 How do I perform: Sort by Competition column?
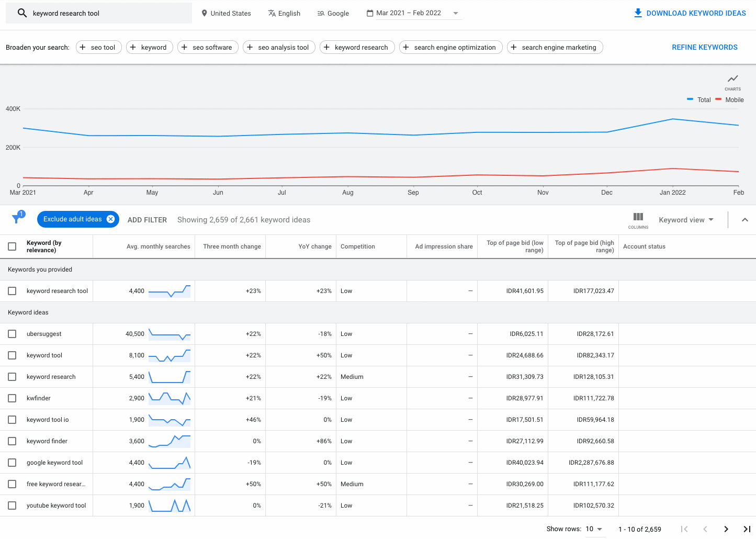[358, 246]
